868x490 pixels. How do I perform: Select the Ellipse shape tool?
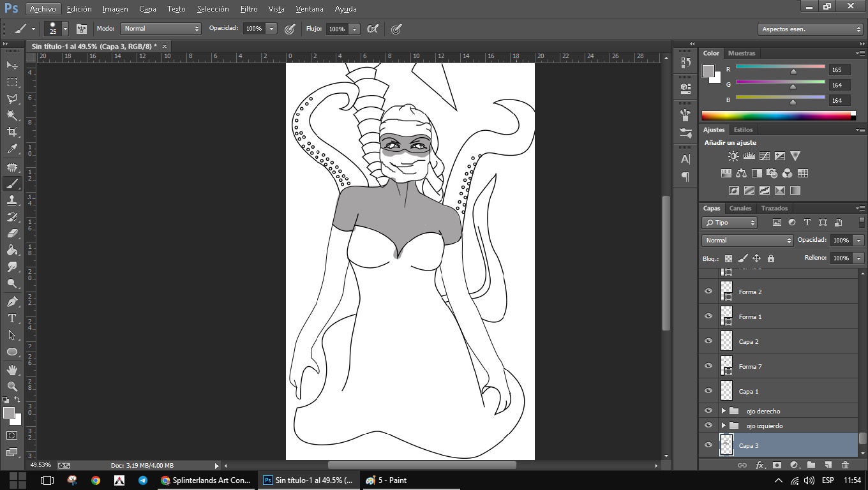12,352
